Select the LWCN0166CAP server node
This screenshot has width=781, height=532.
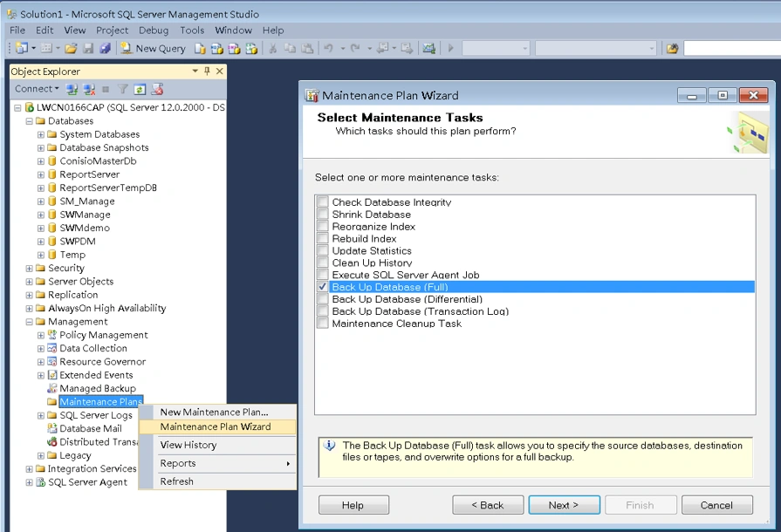131,107
